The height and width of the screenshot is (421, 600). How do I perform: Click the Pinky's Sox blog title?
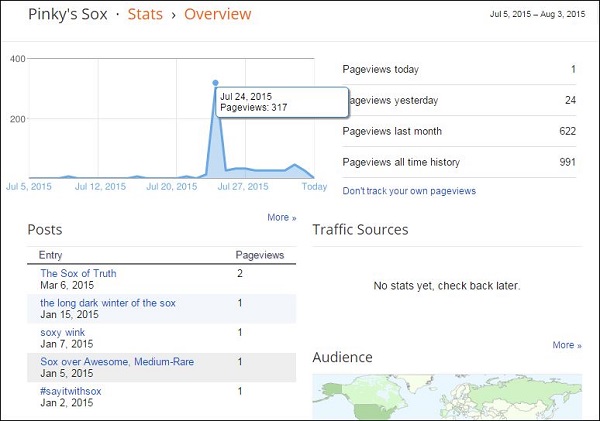click(x=68, y=15)
